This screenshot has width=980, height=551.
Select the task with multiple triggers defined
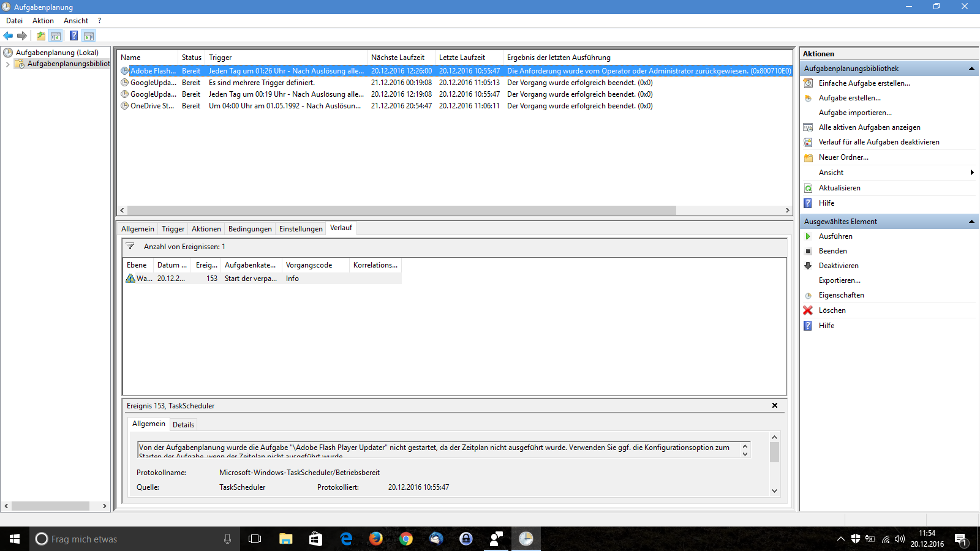click(x=454, y=83)
